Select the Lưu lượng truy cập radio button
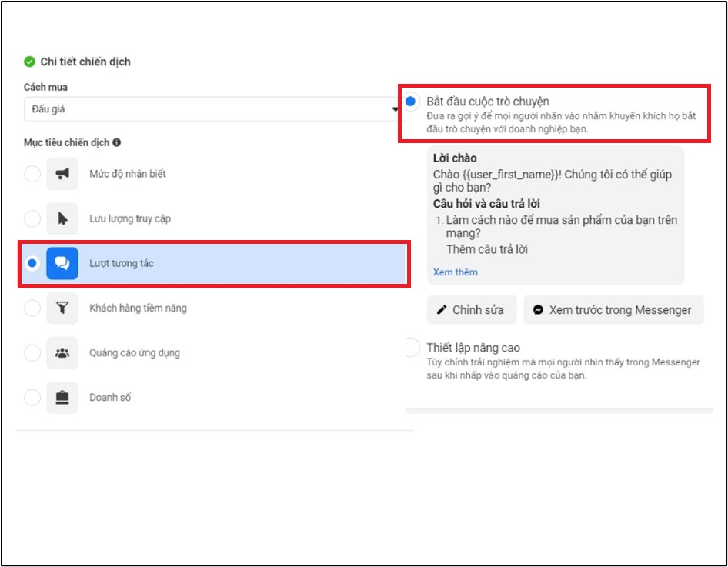The height and width of the screenshot is (567, 728). tap(32, 218)
